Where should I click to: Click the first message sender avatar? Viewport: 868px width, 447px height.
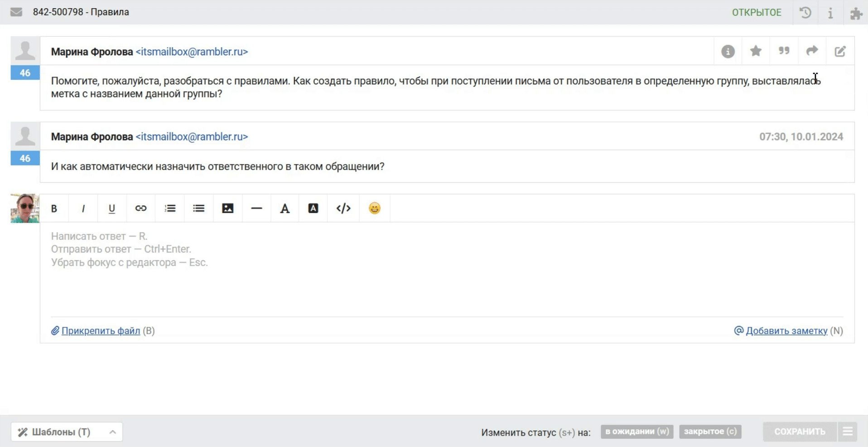pyautogui.click(x=25, y=51)
